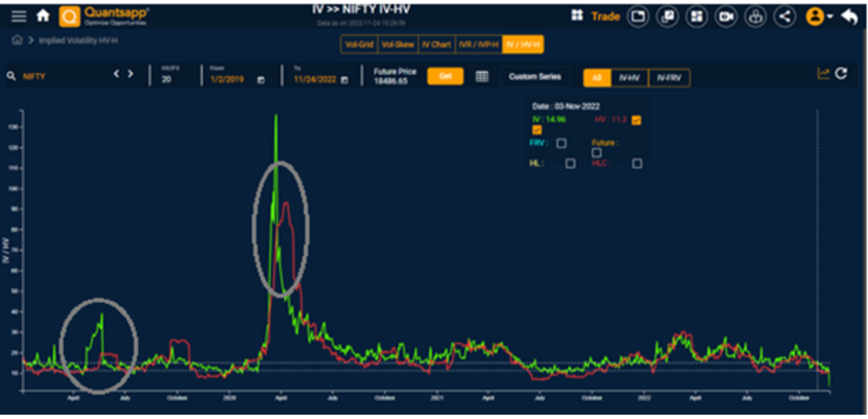868x419 pixels.
Task: Enable the FRV checkbox
Action: click(x=561, y=143)
